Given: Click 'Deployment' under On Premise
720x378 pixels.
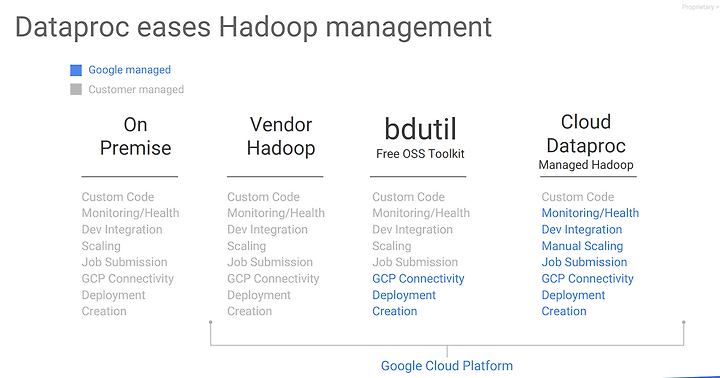Looking at the screenshot, I should tap(113, 295).
